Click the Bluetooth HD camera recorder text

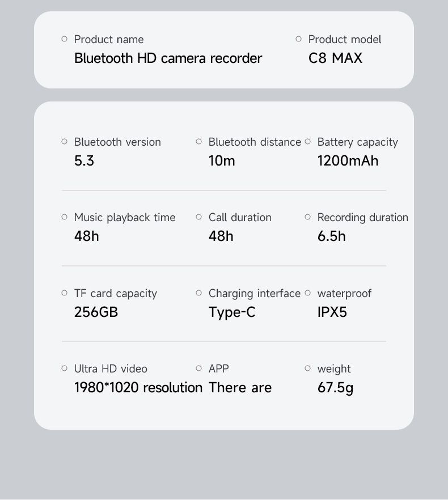point(168,58)
